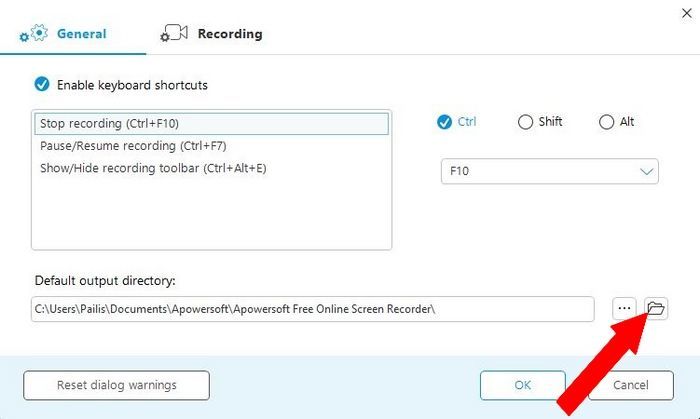The image size is (700, 419).
Task: Click the chevron arrow of key dropdown
Action: pyautogui.click(x=646, y=171)
